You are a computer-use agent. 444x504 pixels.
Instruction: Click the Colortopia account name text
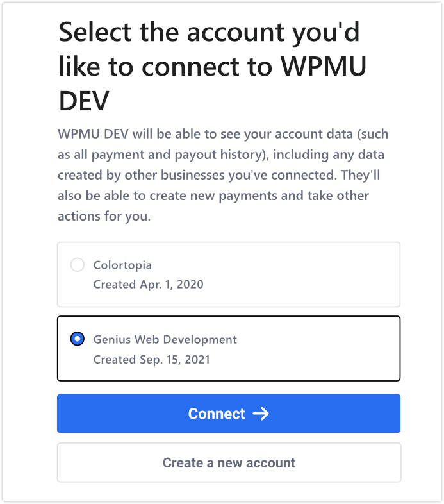tap(122, 265)
